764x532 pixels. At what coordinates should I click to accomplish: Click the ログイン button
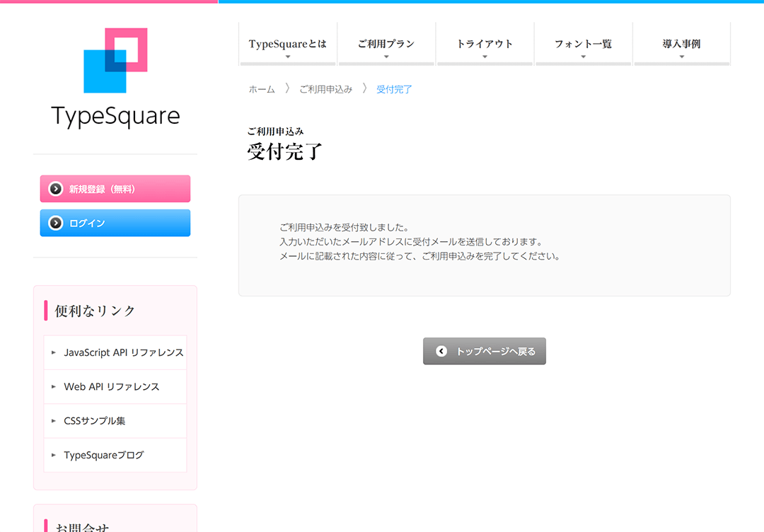point(115,223)
